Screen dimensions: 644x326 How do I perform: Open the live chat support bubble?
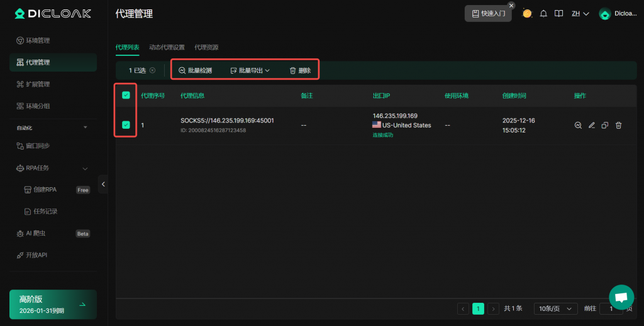[x=621, y=297]
